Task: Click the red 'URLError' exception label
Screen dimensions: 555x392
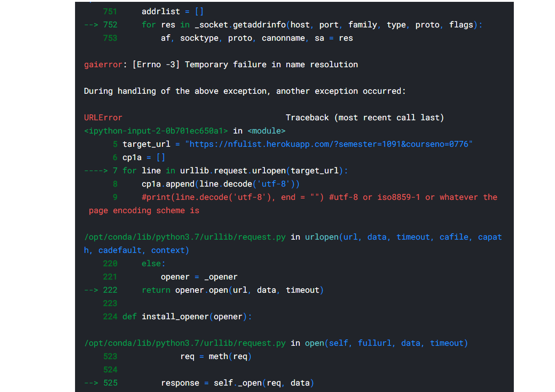Action: coord(103,118)
